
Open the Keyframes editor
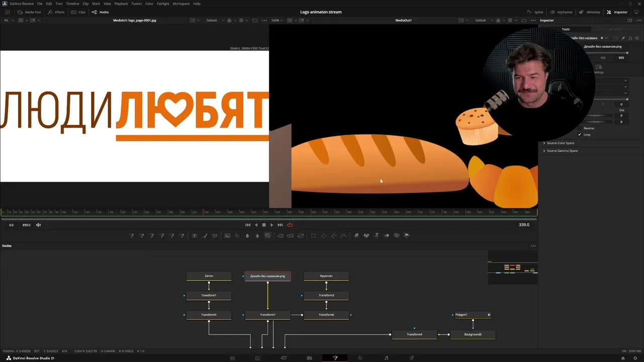(x=561, y=12)
